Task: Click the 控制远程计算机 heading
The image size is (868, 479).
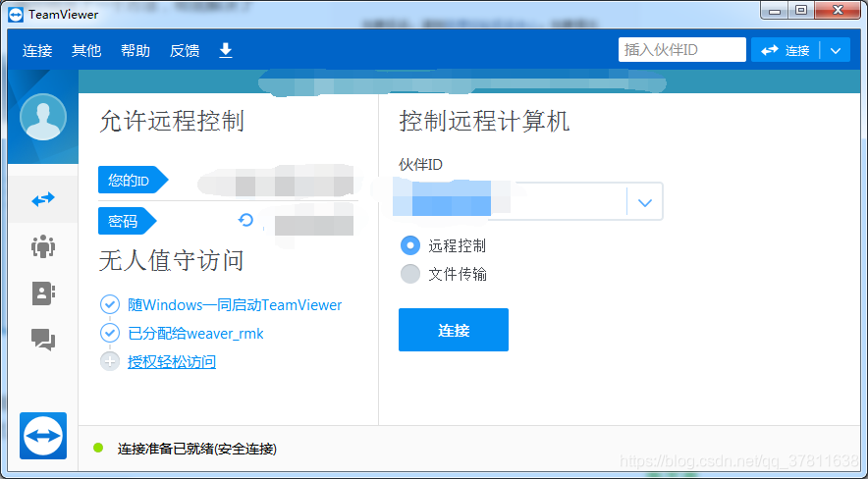Action: pos(484,121)
